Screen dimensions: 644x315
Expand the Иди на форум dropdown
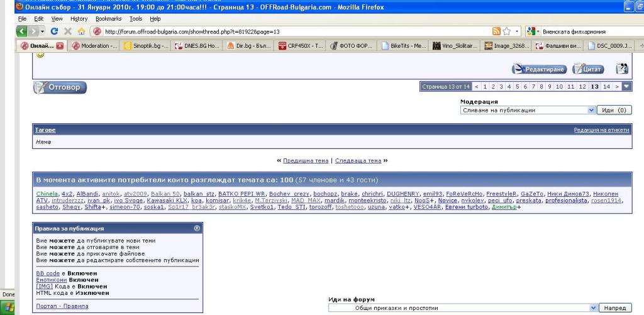[x=593, y=307]
